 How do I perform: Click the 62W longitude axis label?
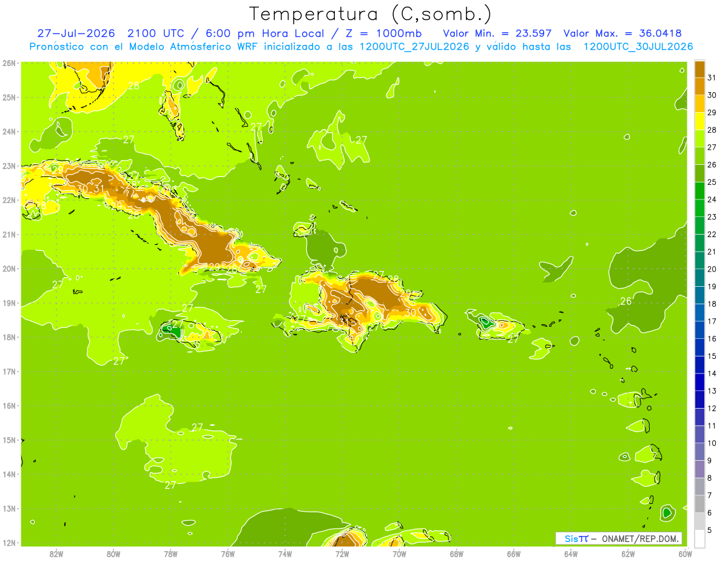coord(629,553)
